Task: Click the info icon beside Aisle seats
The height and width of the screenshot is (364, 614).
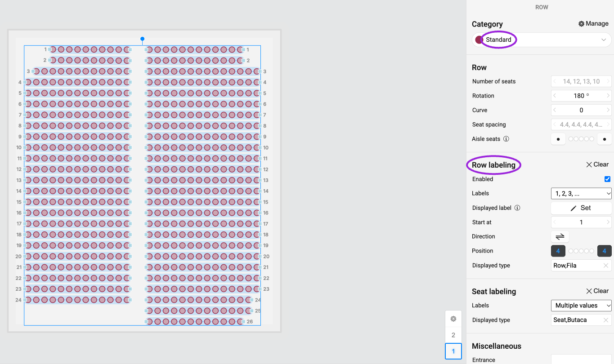Action: (506, 139)
